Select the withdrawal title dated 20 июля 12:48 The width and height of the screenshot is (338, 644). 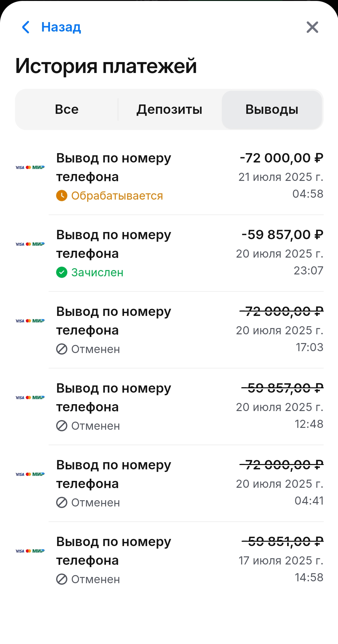[x=113, y=397]
